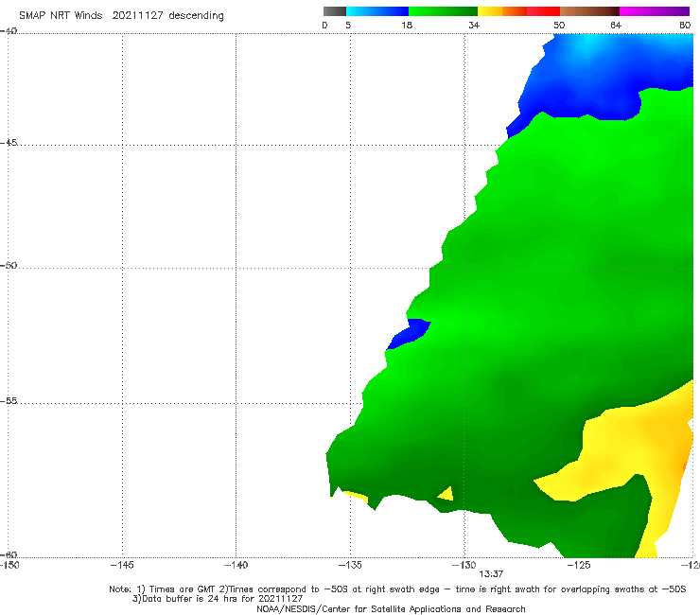This screenshot has width=700, height=615.
Task: Click the longitude axis label "-150"
Action: pyautogui.click(x=9, y=566)
